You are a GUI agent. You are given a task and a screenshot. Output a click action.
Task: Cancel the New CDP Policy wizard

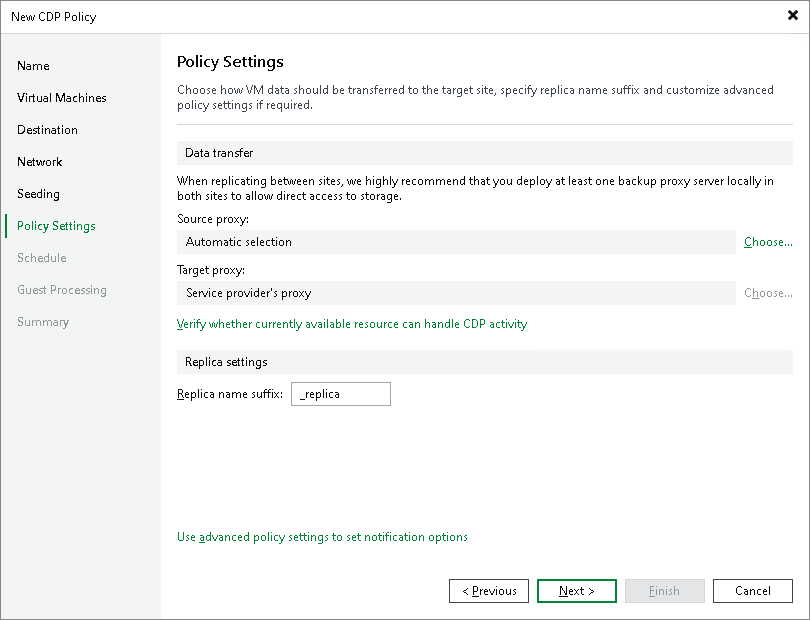point(752,591)
